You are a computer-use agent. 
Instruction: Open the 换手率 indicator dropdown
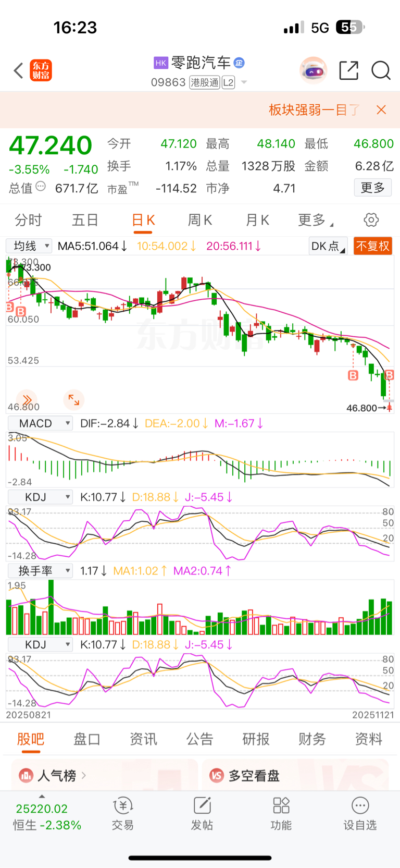pos(40,571)
